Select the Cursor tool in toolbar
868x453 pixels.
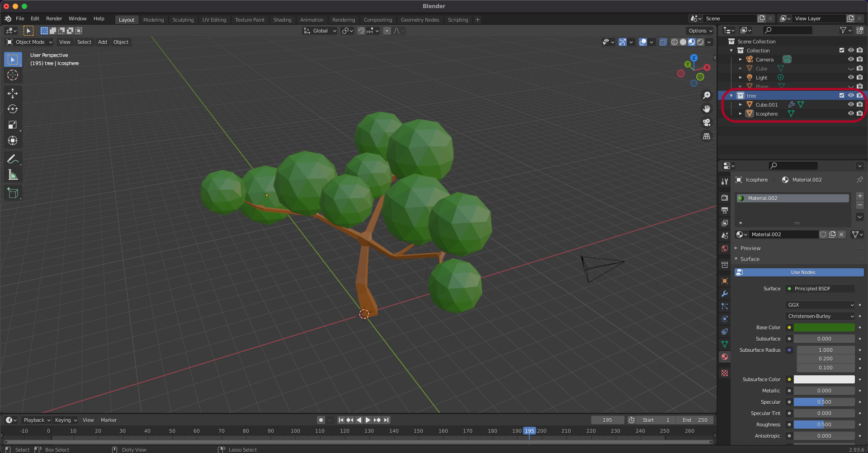(13, 75)
